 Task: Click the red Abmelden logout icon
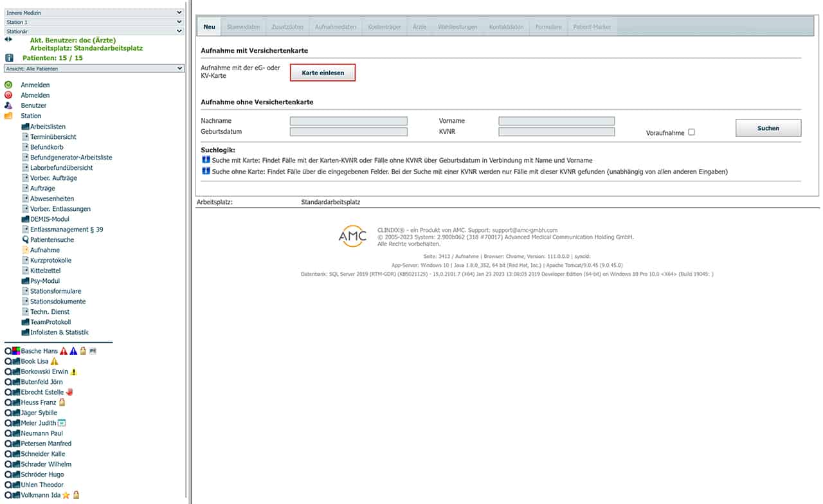coord(8,95)
